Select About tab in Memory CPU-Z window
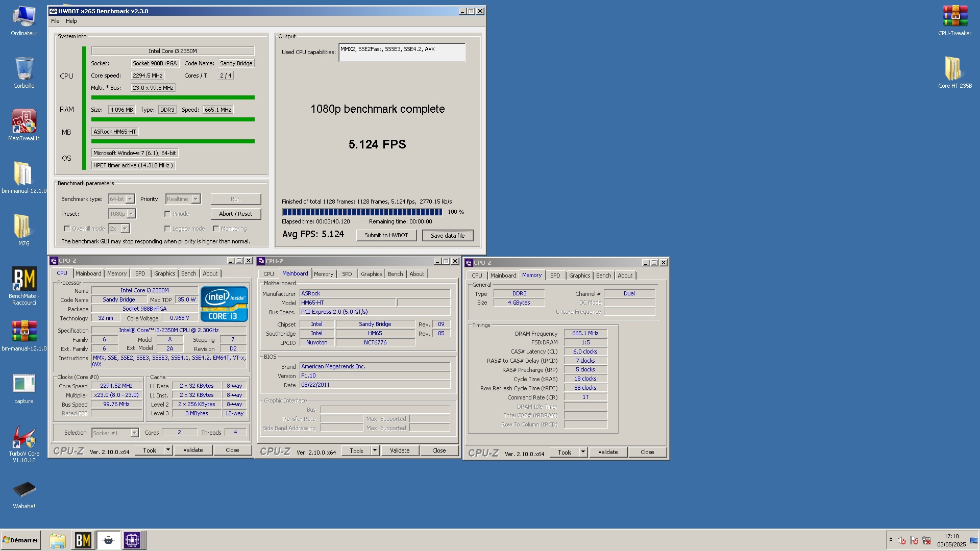 (625, 275)
